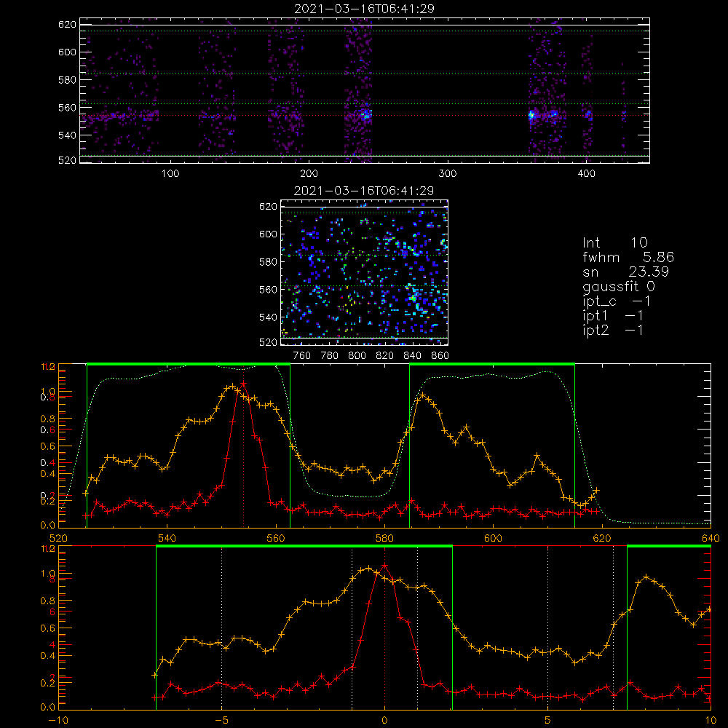The width and height of the screenshot is (728, 728).
Task: Click the red curve peak in 520–640 profile plot
Action: [x=243, y=384]
